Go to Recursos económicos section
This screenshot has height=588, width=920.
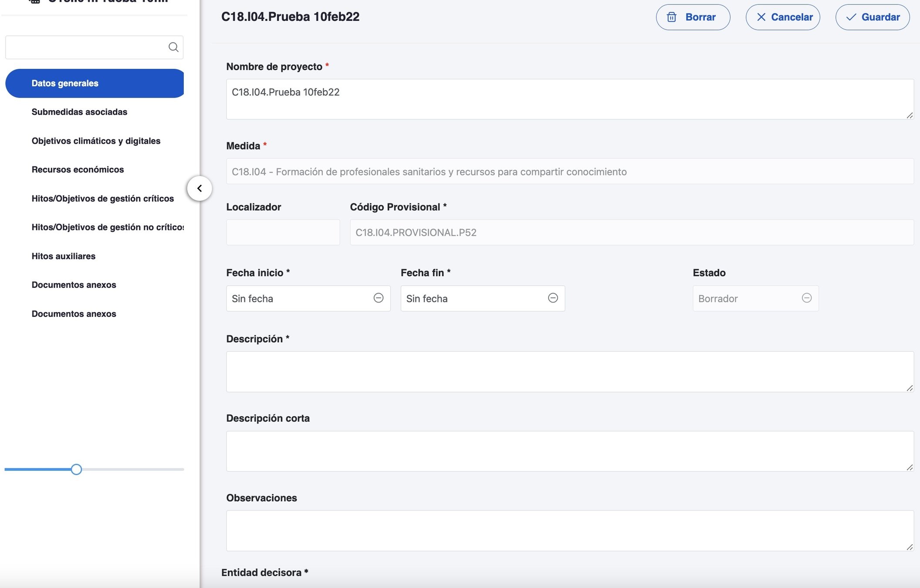tap(78, 169)
